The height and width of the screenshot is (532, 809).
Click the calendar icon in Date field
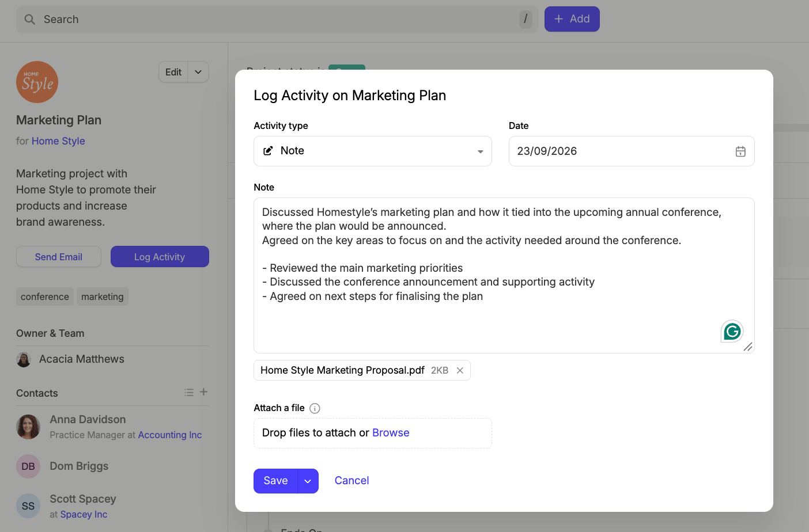(740, 151)
